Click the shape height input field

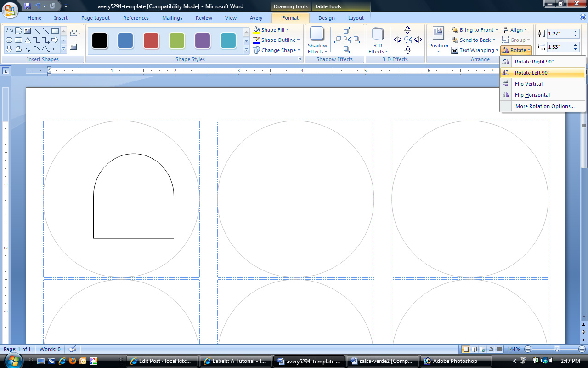pos(559,34)
